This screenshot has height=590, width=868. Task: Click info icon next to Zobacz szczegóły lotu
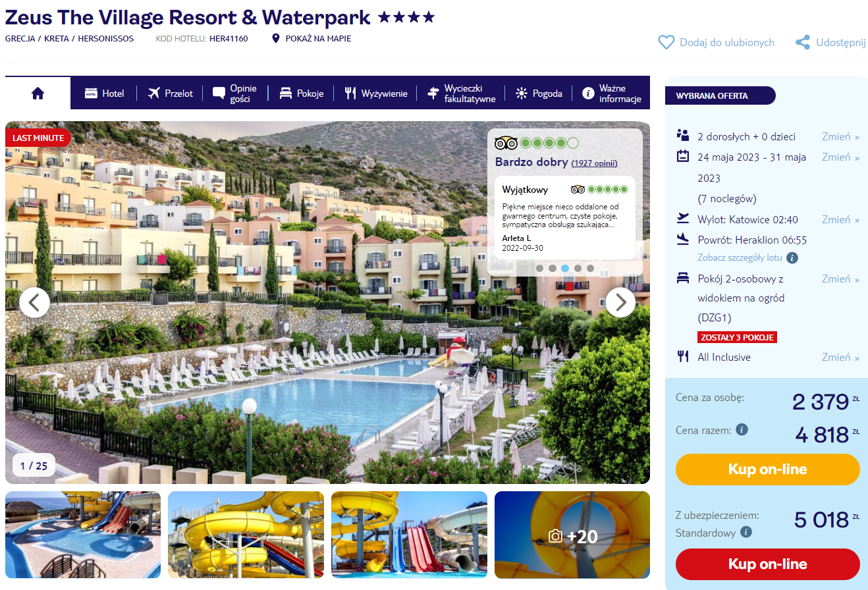pos(792,257)
